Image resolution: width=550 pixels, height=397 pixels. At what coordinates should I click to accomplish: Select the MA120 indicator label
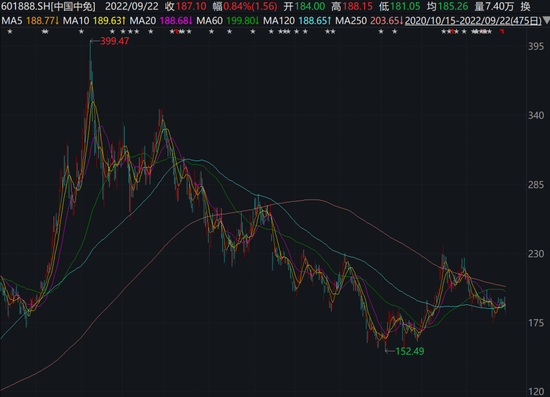pyautogui.click(x=279, y=21)
